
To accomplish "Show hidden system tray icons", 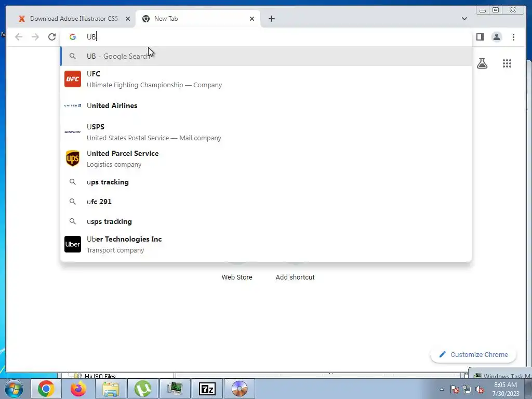I will click(442, 389).
